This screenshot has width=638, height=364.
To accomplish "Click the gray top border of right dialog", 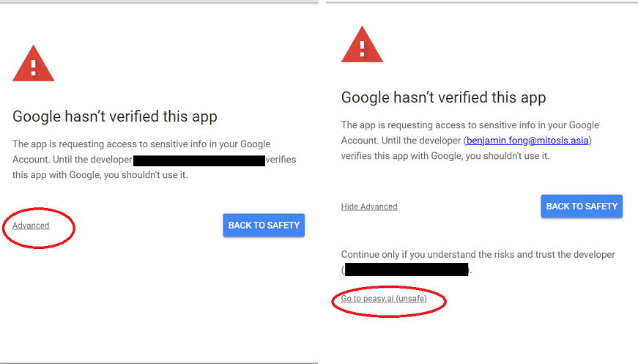I will point(482,2).
